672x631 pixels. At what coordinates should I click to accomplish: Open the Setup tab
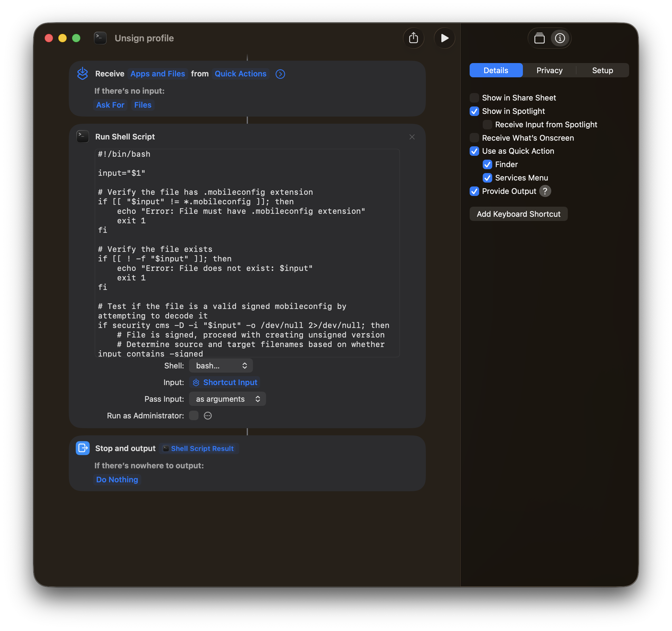[x=602, y=70]
